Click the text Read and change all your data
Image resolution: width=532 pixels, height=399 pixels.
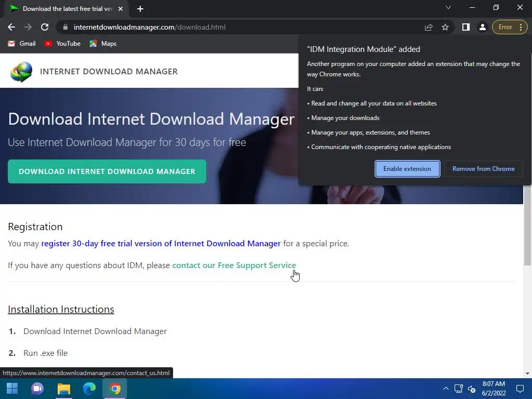click(374, 103)
